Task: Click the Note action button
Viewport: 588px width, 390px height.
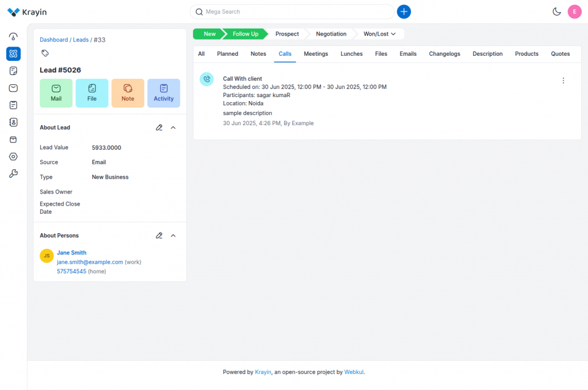Action: pos(127,93)
